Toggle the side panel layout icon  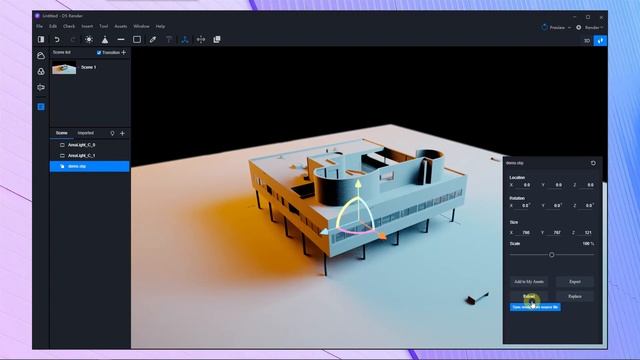[x=41, y=40]
